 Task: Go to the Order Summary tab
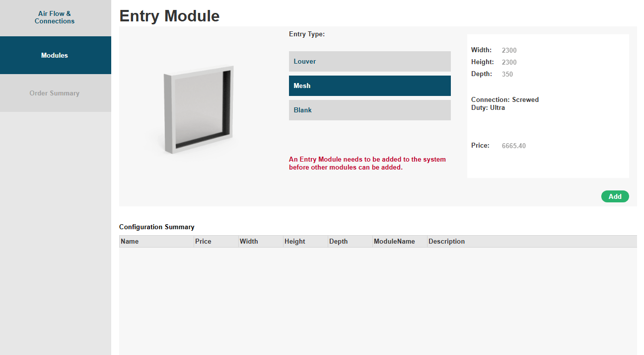[55, 93]
